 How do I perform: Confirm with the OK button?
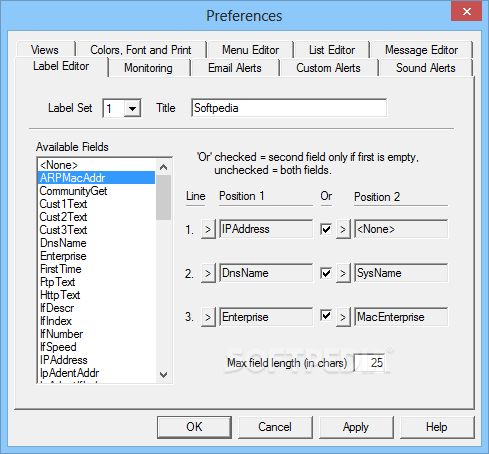click(194, 427)
